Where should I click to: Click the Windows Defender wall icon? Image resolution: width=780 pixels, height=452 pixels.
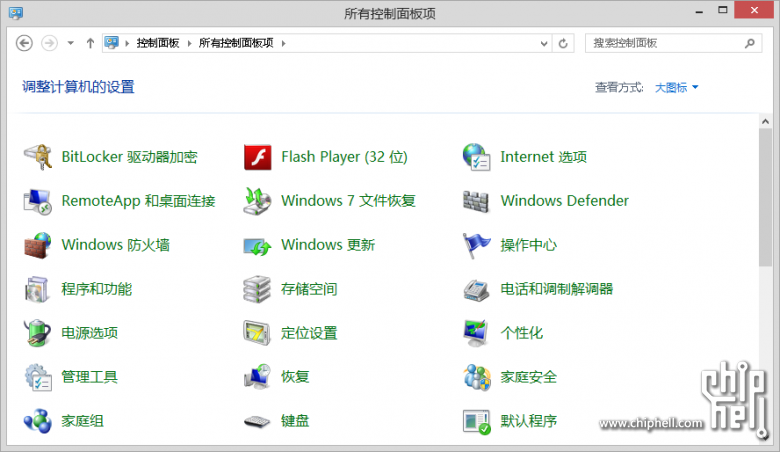[476, 201]
